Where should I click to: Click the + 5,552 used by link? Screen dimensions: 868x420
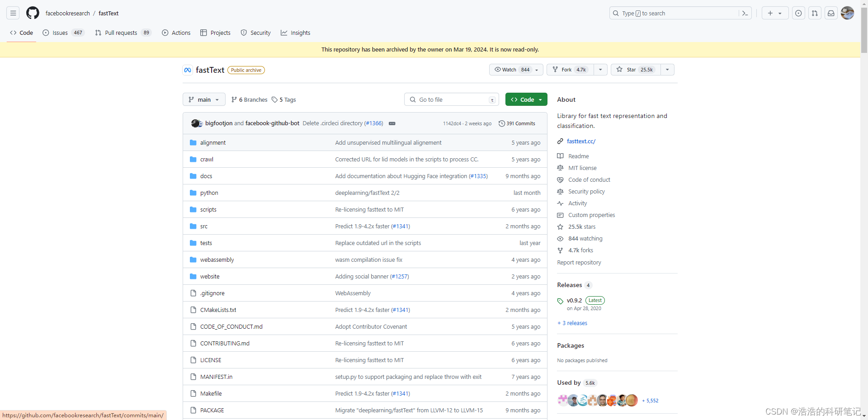(x=650, y=401)
